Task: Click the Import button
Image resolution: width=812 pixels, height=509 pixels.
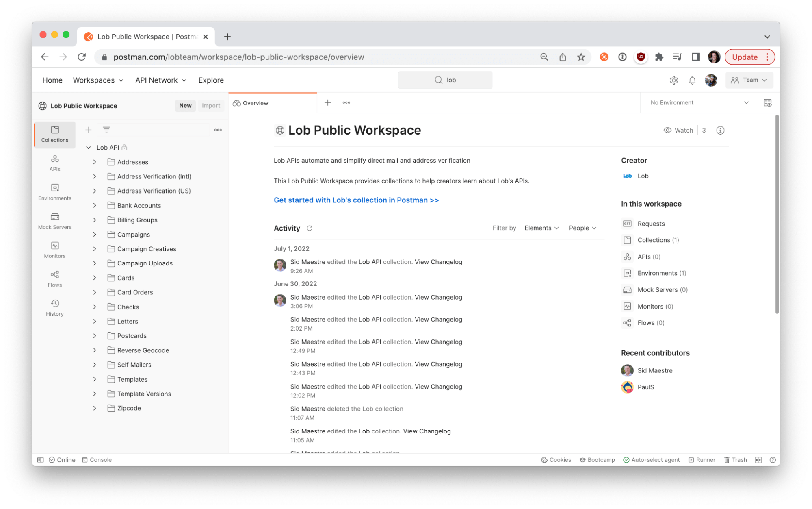Action: coord(211,106)
